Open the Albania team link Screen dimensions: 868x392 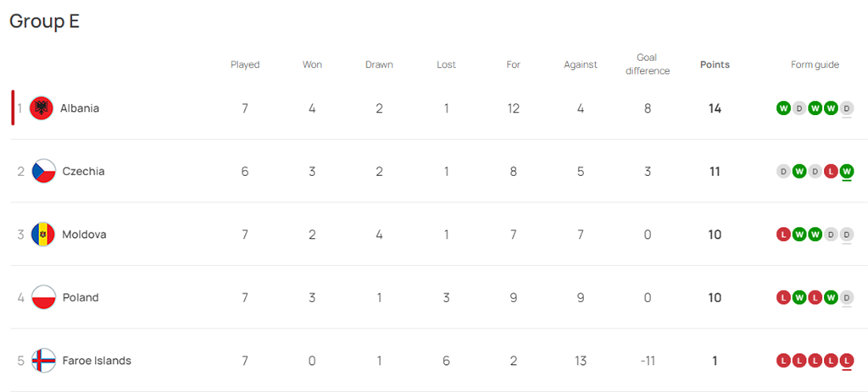[80, 108]
